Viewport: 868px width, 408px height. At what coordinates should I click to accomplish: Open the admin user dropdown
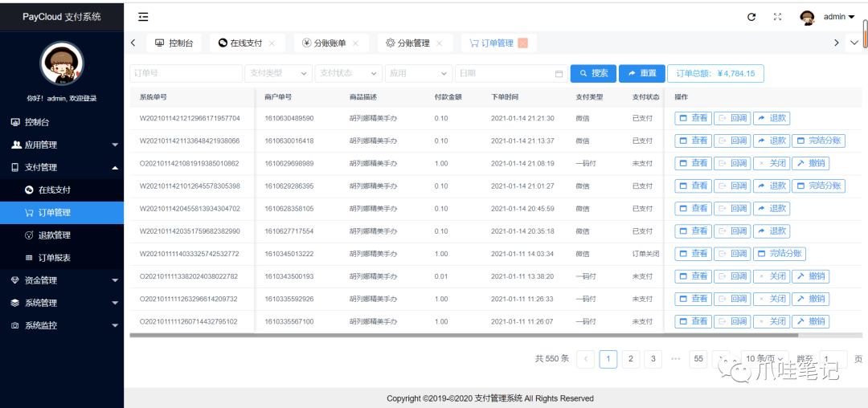(839, 17)
